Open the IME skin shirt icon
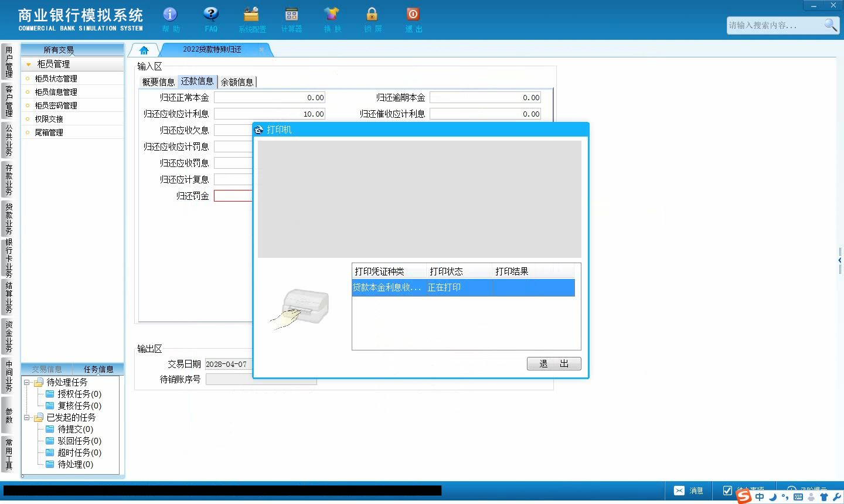 (x=824, y=497)
